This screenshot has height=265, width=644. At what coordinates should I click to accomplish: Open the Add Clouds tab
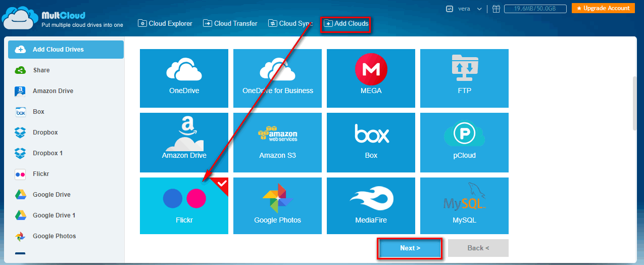point(346,23)
